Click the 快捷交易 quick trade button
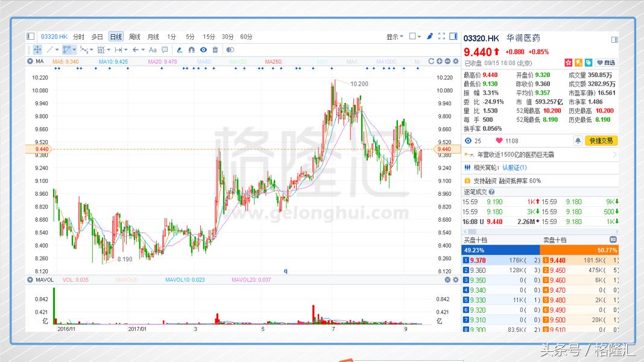 click(x=601, y=141)
